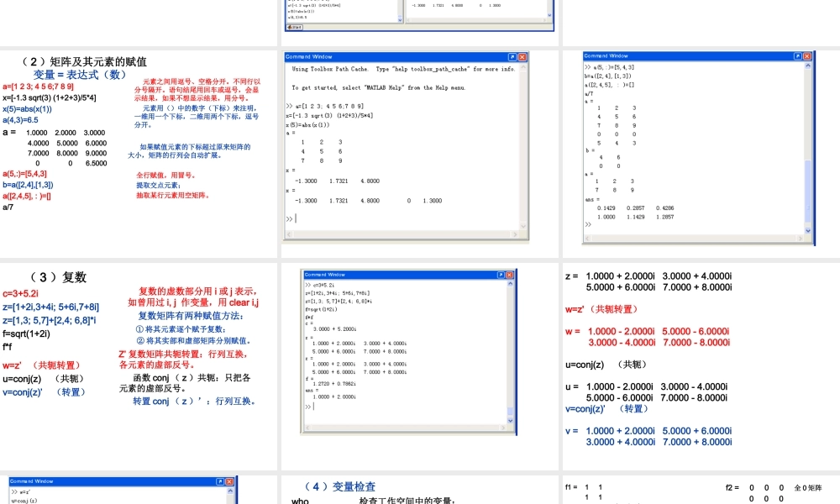Click the blue line ① 将其元素逐个赋予复数;
This screenshot has height=504, width=840.
(x=181, y=328)
